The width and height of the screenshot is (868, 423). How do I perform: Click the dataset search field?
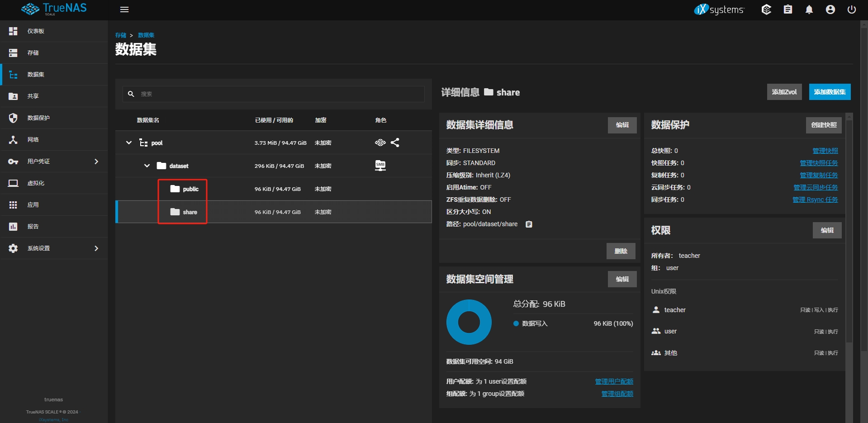[280, 94]
